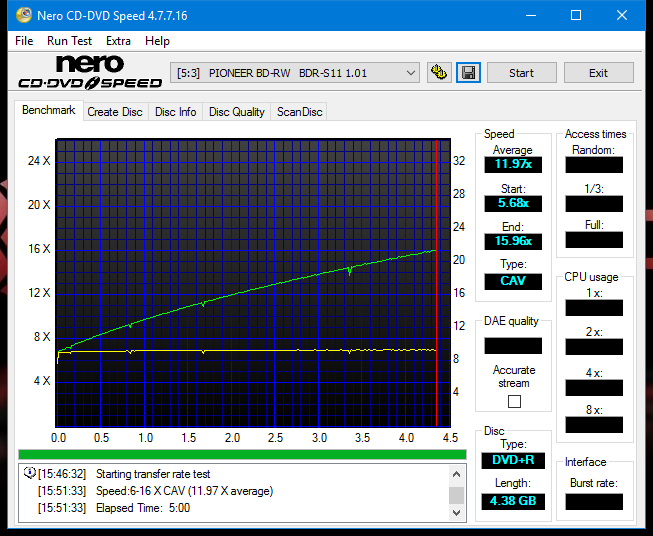The height and width of the screenshot is (536, 653).
Task: Open the Extra menu
Action: (x=118, y=41)
